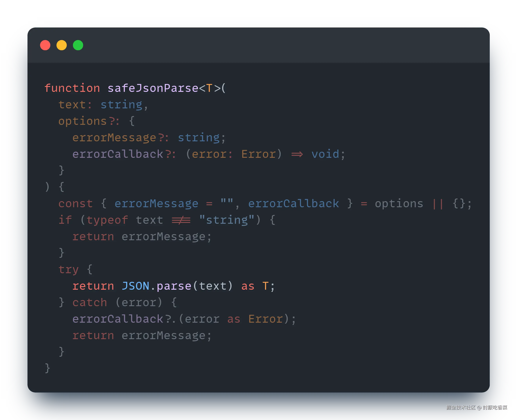Click the red close dot

click(x=45, y=45)
